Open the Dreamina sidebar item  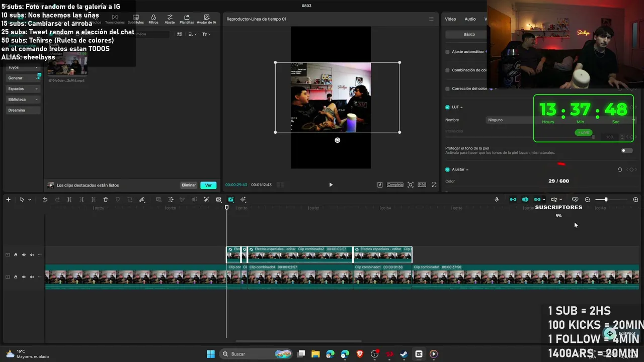coord(23,110)
